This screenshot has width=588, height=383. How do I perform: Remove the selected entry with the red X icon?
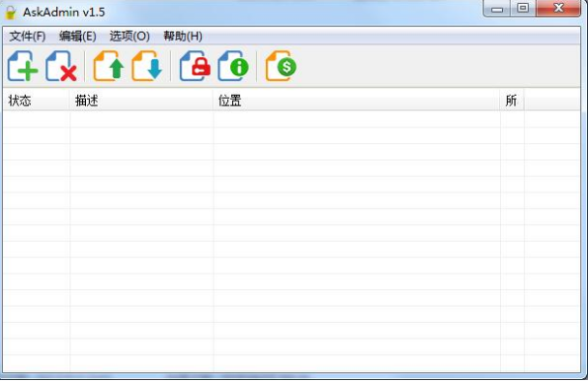[61, 66]
